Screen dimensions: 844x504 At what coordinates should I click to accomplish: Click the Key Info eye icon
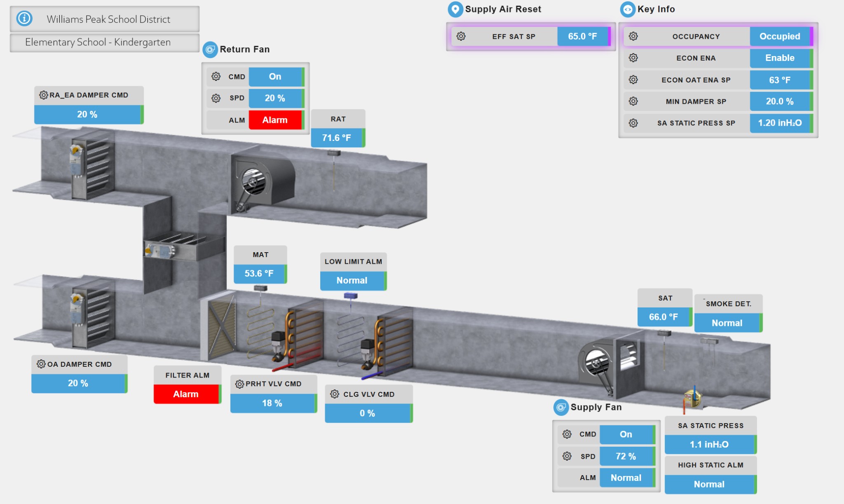coord(628,9)
